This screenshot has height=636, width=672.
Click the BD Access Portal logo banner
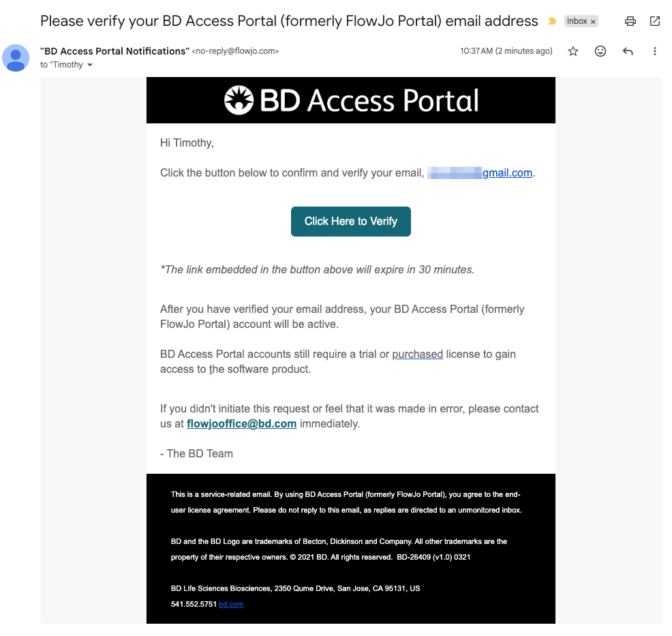351,100
